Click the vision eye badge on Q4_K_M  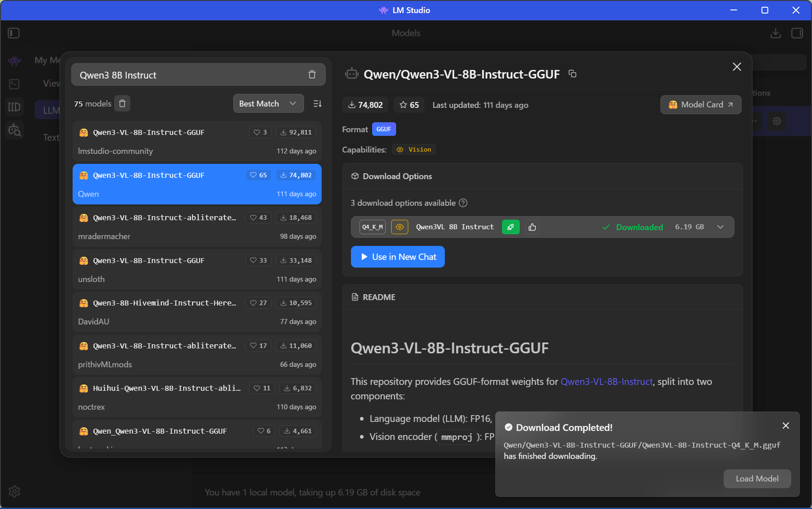point(399,227)
